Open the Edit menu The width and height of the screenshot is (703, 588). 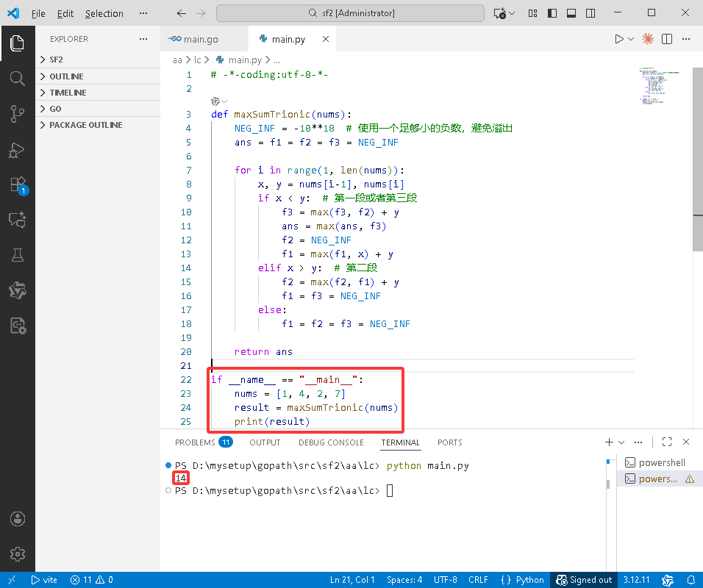click(65, 13)
